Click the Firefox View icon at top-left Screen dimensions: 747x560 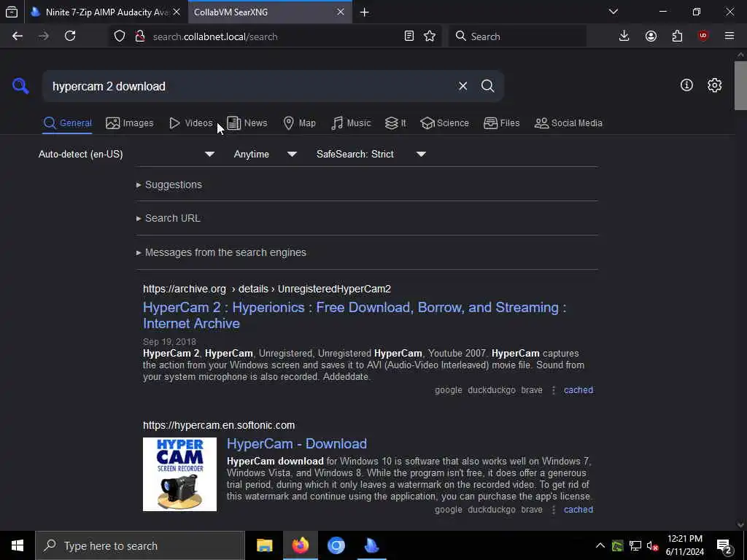tap(12, 12)
